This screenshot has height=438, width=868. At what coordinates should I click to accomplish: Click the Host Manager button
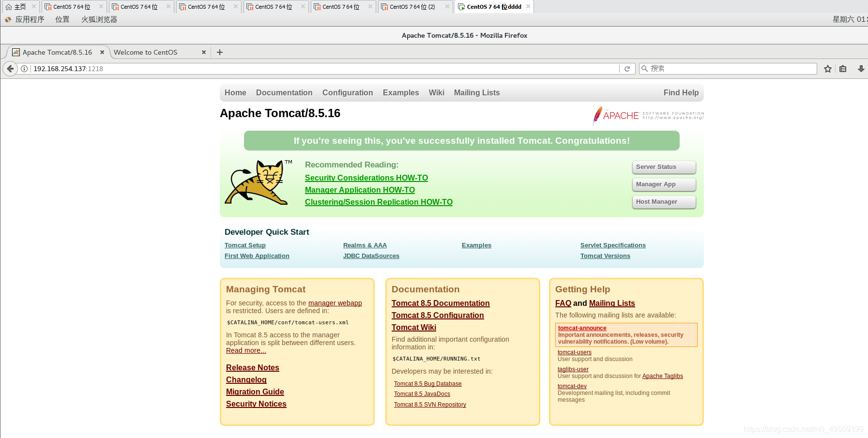pos(664,202)
